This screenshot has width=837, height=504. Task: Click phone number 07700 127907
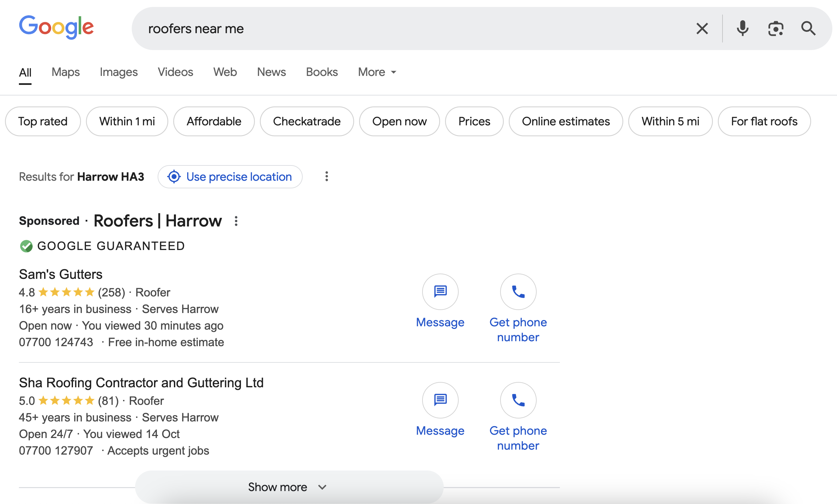click(56, 451)
